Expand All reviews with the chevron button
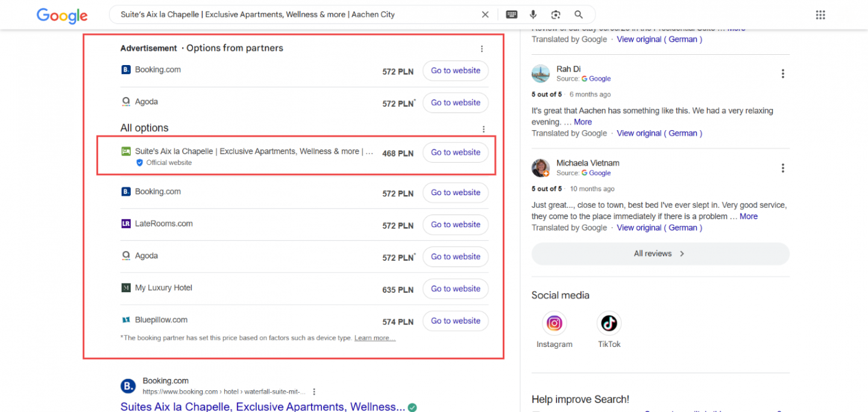Image resolution: width=868 pixels, height=412 pixels. (660, 254)
